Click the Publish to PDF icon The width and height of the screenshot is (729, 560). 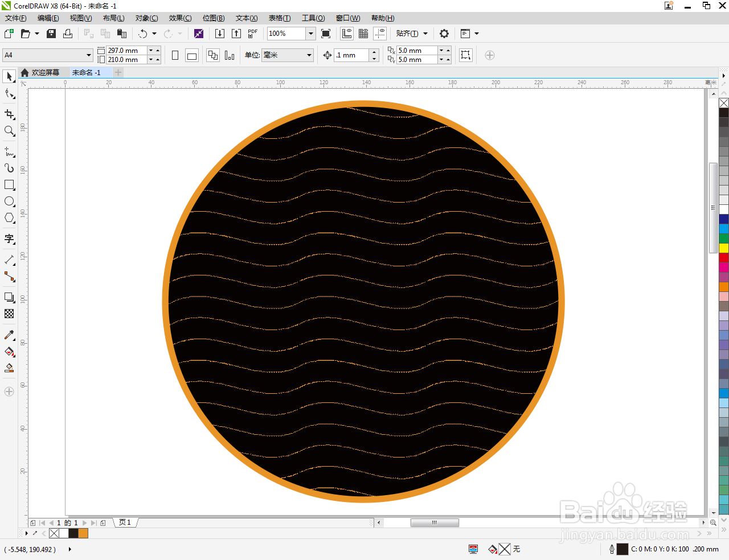(x=253, y=34)
